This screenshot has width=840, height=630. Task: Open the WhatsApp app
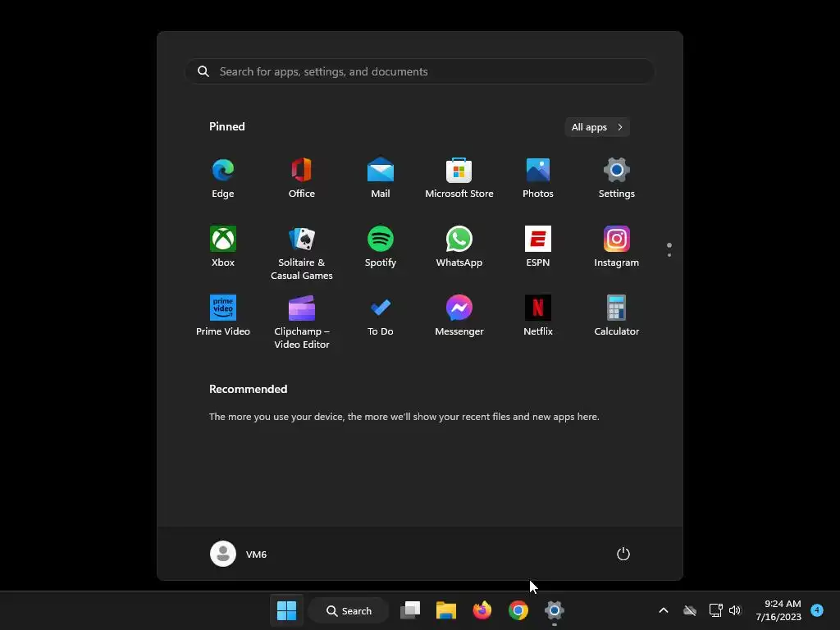point(459,247)
